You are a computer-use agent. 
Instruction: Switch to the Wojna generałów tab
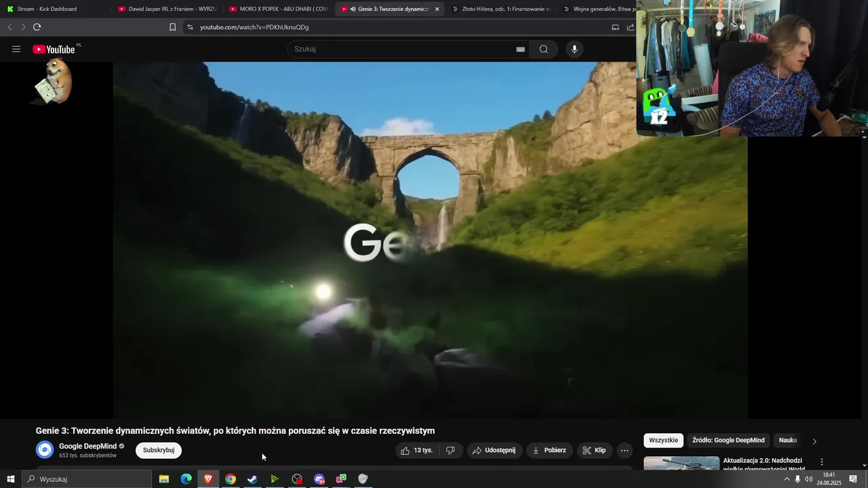pos(599,9)
